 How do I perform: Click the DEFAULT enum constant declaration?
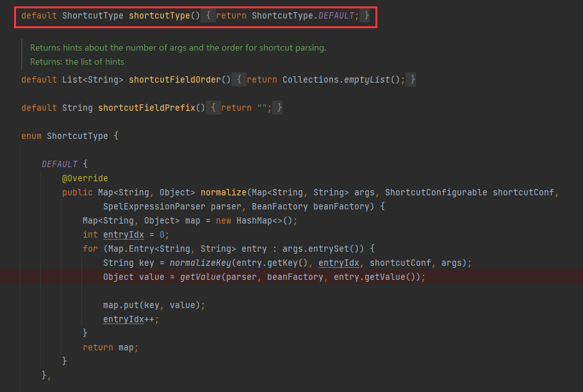(60, 164)
